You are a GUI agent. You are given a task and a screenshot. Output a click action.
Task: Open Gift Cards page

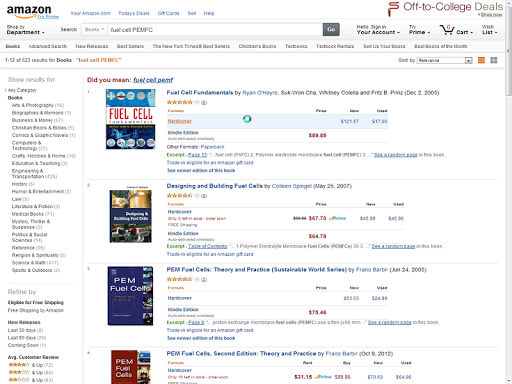pyautogui.click(x=168, y=13)
